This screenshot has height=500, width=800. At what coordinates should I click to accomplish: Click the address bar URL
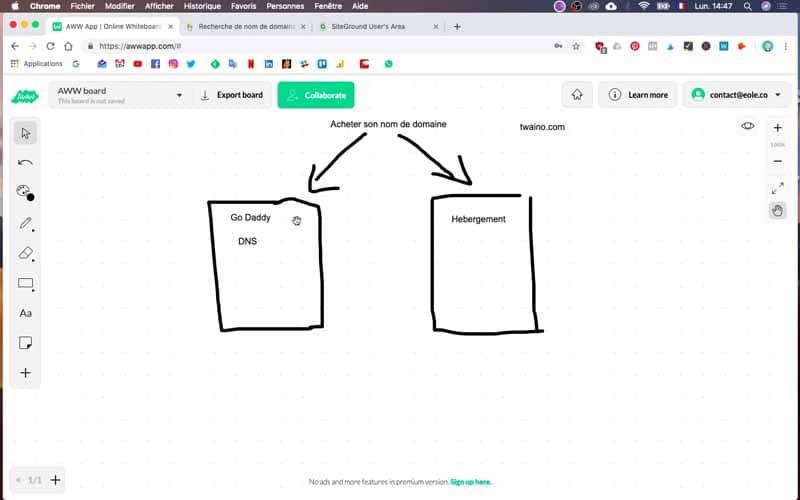coord(140,46)
